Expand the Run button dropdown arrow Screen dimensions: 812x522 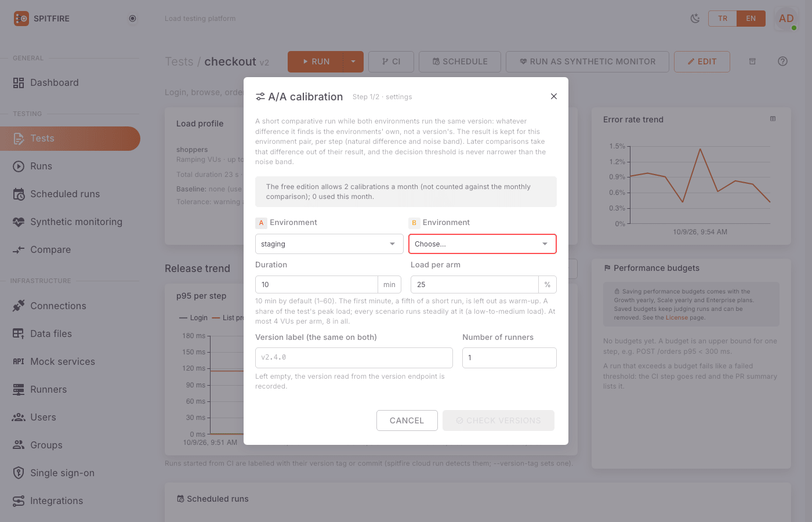(353, 61)
